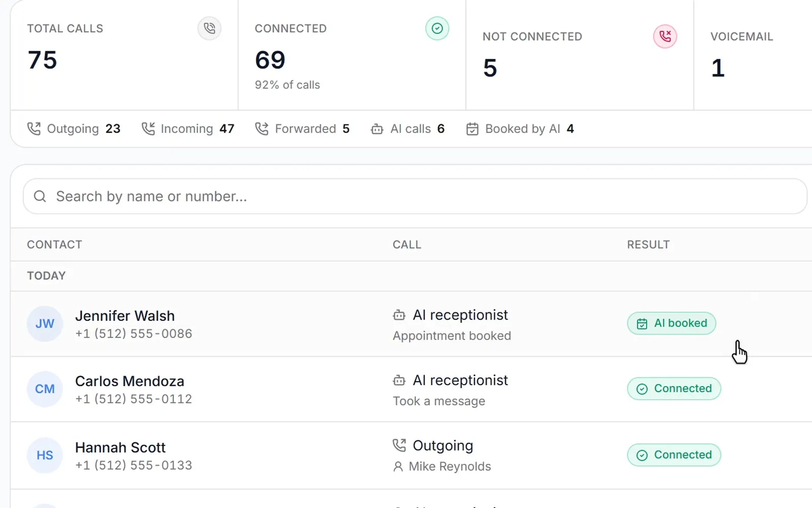Select the Voicemail 1 card
Viewport: 812px width, 508px height.
pyautogui.click(x=753, y=55)
